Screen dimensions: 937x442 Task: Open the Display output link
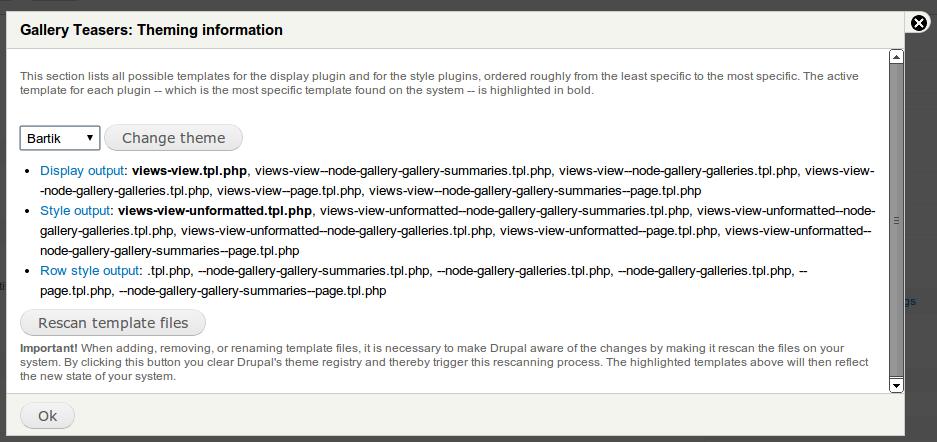pos(83,170)
